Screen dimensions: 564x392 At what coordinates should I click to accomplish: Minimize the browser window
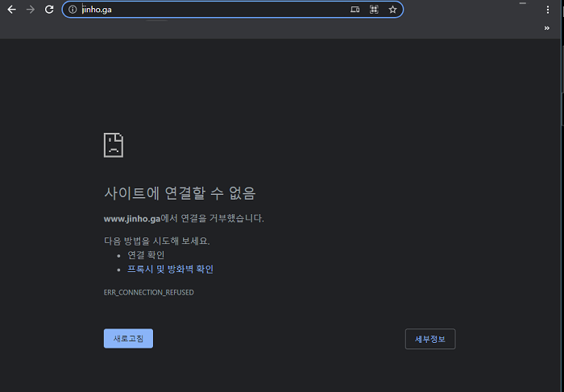(523, 5)
